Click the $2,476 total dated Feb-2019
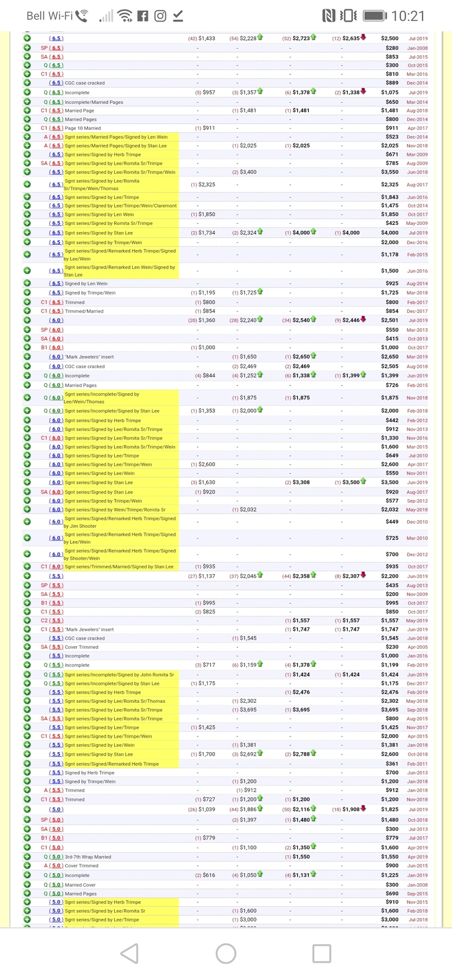 coord(389,692)
